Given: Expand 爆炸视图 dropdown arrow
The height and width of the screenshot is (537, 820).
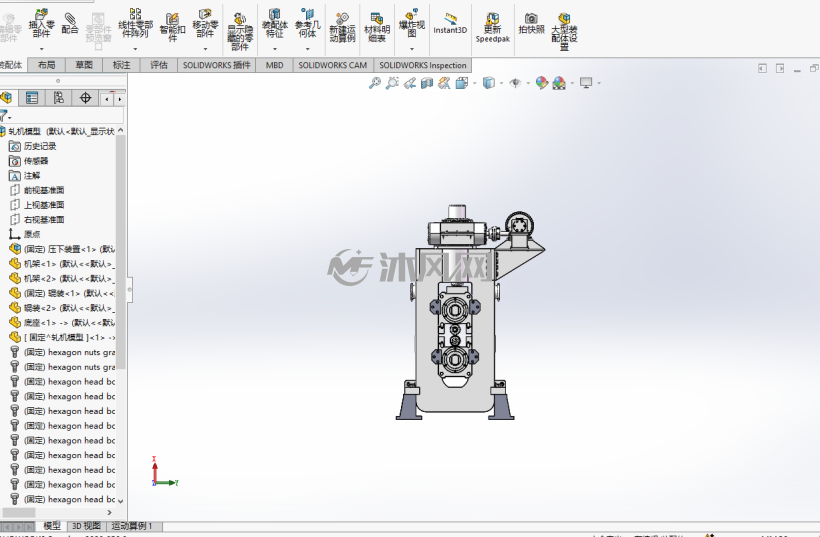Looking at the screenshot, I should pos(412,49).
